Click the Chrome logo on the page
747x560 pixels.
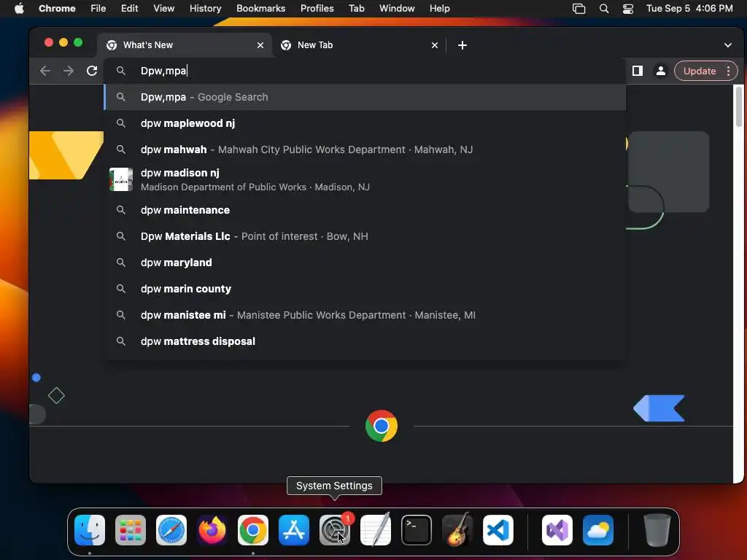pyautogui.click(x=381, y=426)
